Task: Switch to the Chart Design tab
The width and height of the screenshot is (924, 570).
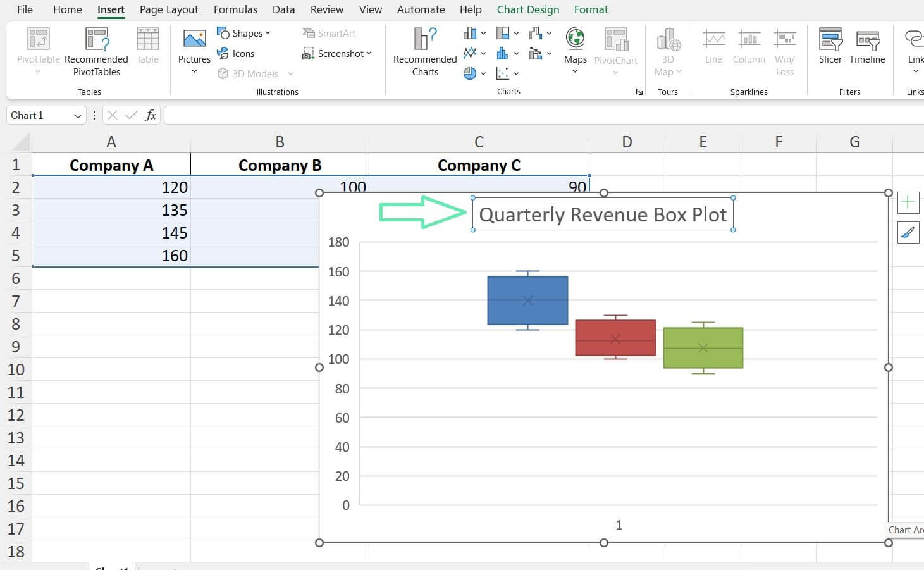Action: point(527,9)
